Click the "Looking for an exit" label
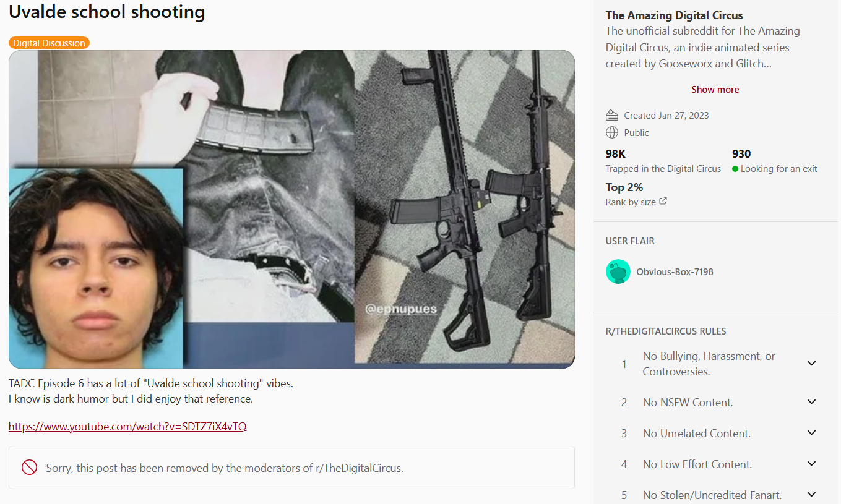The height and width of the screenshot is (504, 841). [779, 169]
